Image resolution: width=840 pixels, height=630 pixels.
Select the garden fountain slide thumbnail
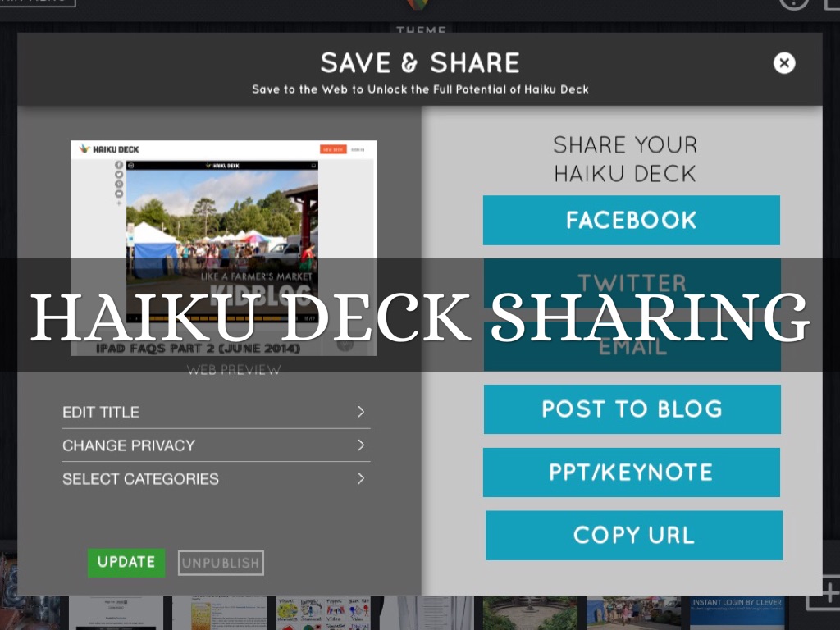pos(530,613)
